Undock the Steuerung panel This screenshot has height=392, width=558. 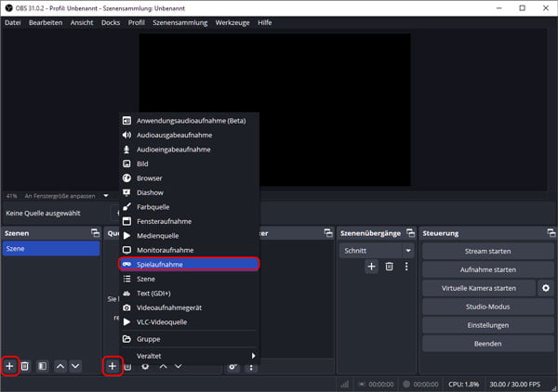point(551,233)
